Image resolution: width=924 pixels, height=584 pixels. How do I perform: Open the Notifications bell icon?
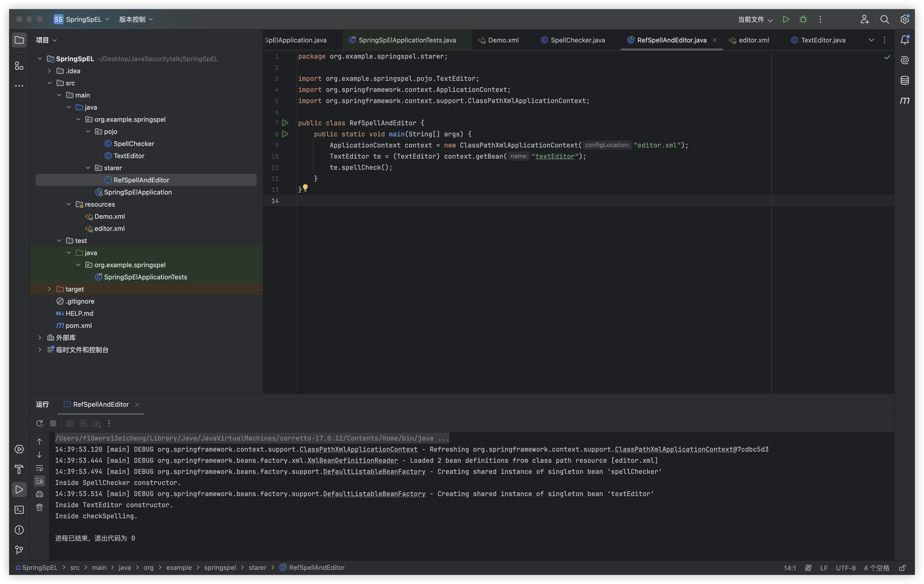pos(905,39)
